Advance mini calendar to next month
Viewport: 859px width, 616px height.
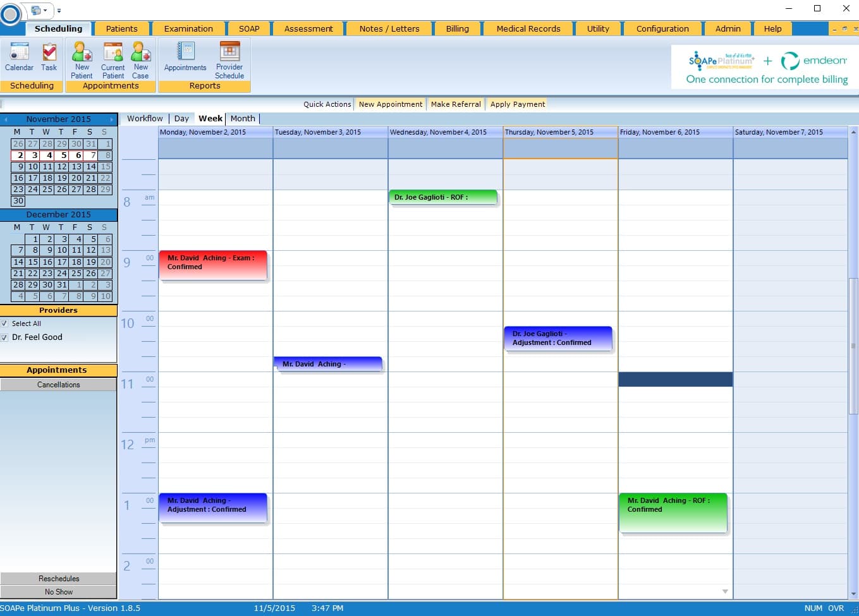click(x=112, y=119)
